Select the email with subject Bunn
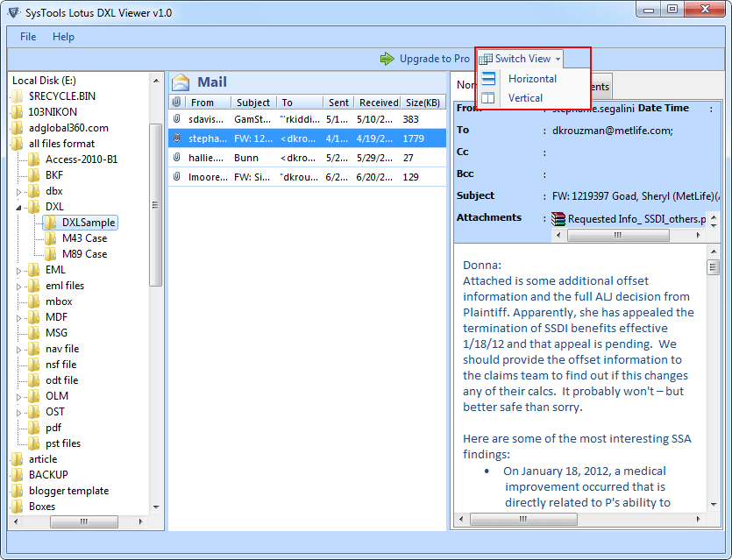The height and width of the screenshot is (560, 732). pyautogui.click(x=307, y=158)
